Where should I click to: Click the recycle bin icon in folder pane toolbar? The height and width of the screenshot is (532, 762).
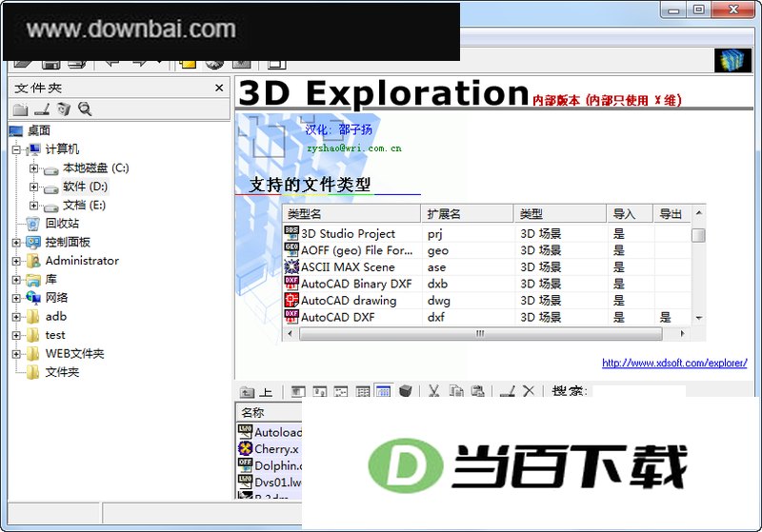64,109
